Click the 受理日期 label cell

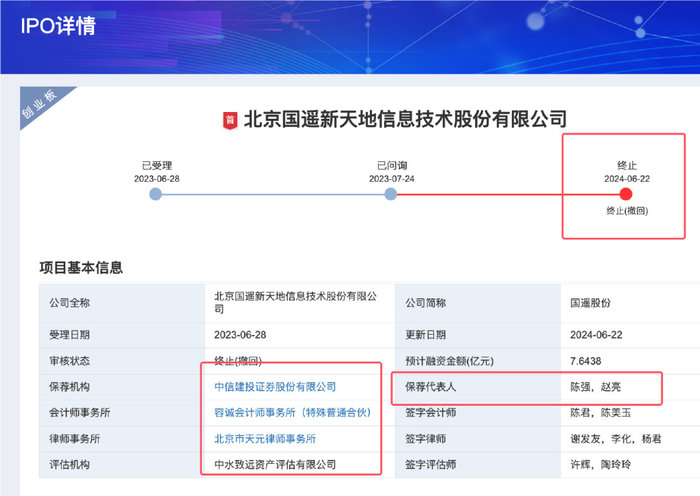point(122,335)
